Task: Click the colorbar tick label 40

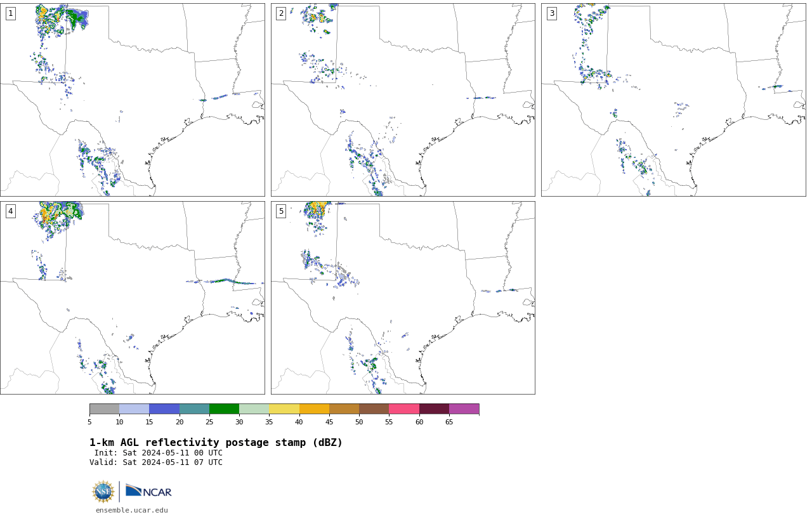Action: (x=299, y=422)
